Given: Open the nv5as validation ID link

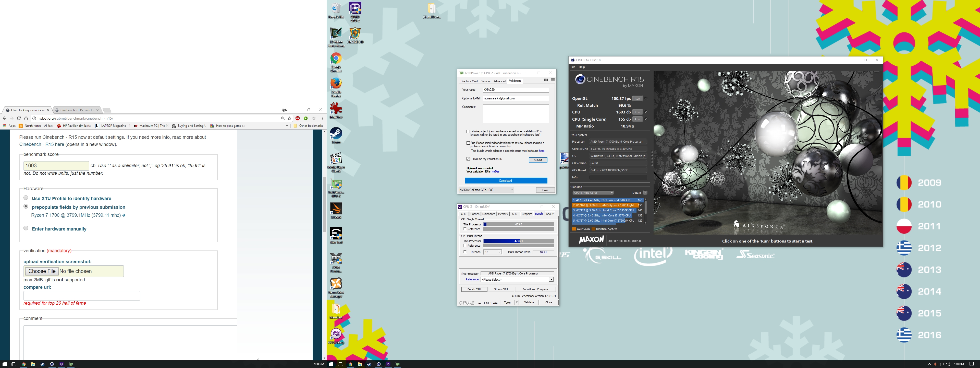Looking at the screenshot, I should pyautogui.click(x=495, y=171).
